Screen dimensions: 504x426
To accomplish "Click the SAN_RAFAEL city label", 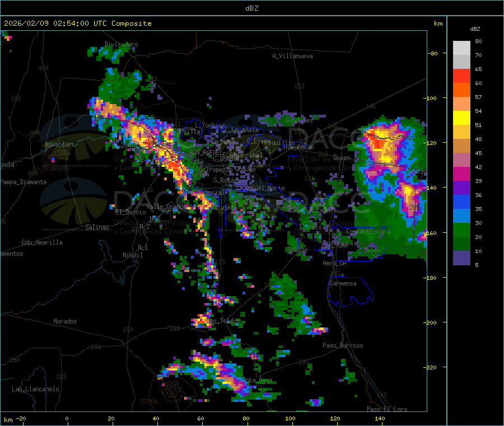I will [206, 153].
